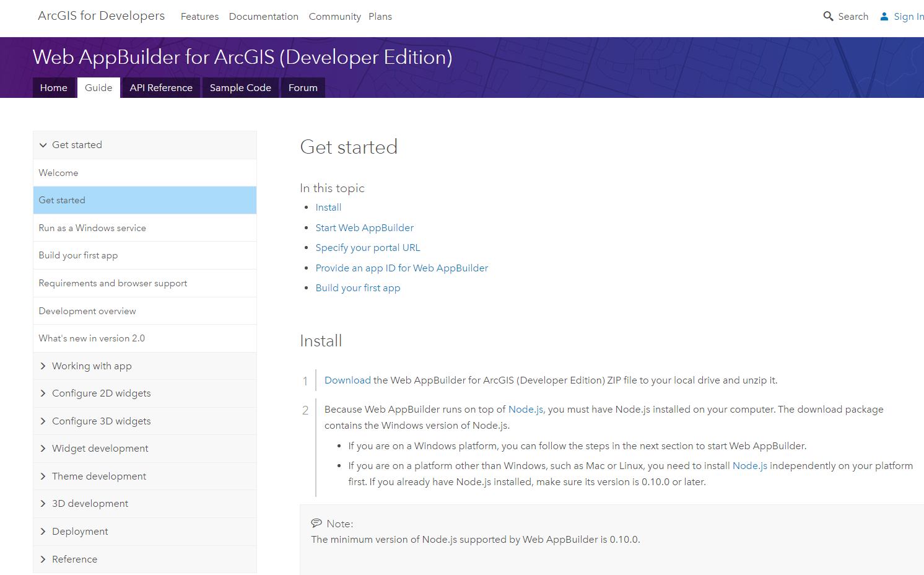
Task: Click the Web AppBuilder for ArcGIS banner title
Action: (242, 57)
